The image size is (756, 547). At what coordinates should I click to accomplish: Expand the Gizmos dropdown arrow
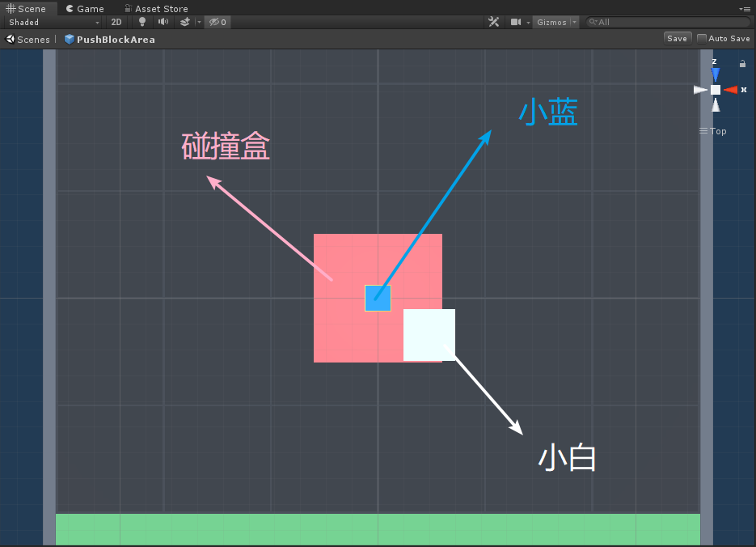(x=574, y=22)
